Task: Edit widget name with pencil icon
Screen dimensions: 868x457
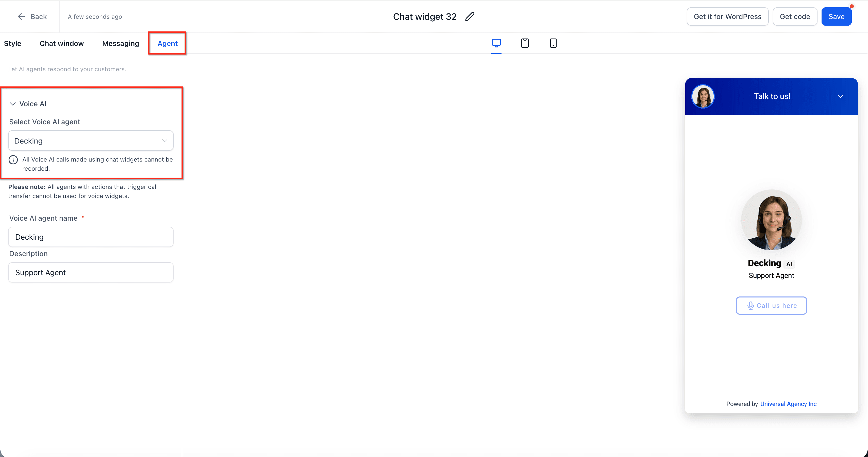Action: pos(470,16)
